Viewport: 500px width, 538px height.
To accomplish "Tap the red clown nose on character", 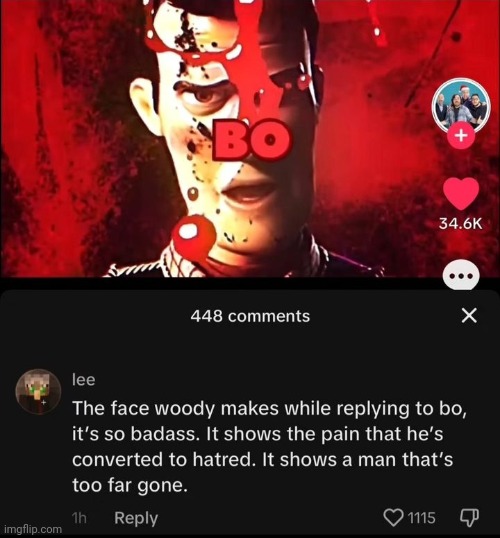I will coord(194,236).
